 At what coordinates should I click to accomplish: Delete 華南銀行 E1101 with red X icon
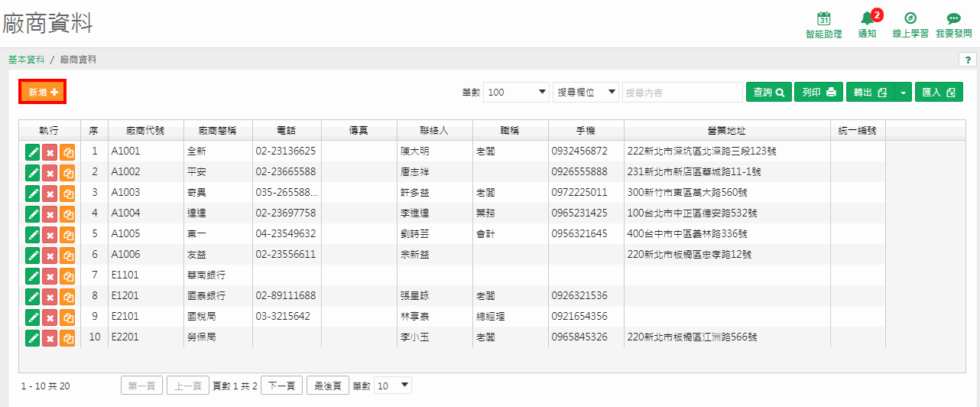50,275
